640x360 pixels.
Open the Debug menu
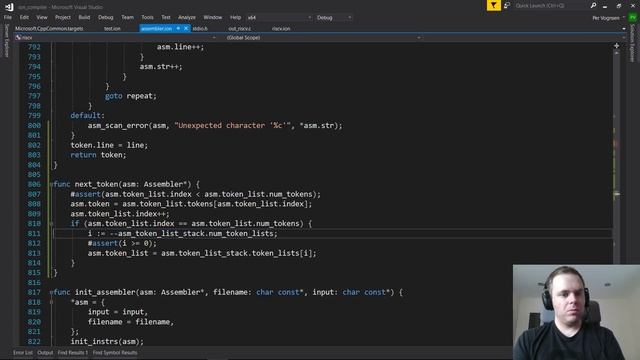pos(105,18)
